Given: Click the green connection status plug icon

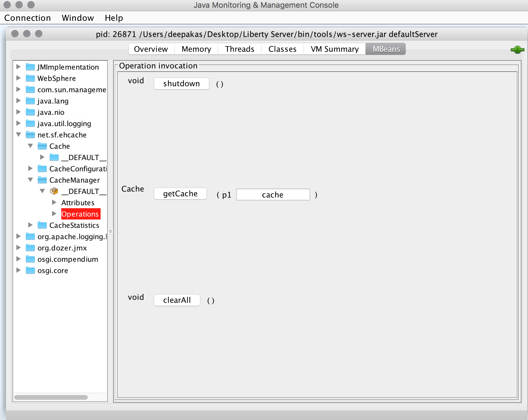Looking at the screenshot, I should (x=518, y=50).
